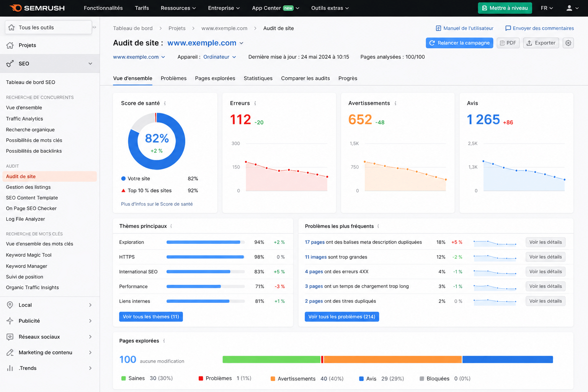This screenshot has width=588, height=392.
Task: Click the Publicité icon in sidebar
Action: [10, 321]
